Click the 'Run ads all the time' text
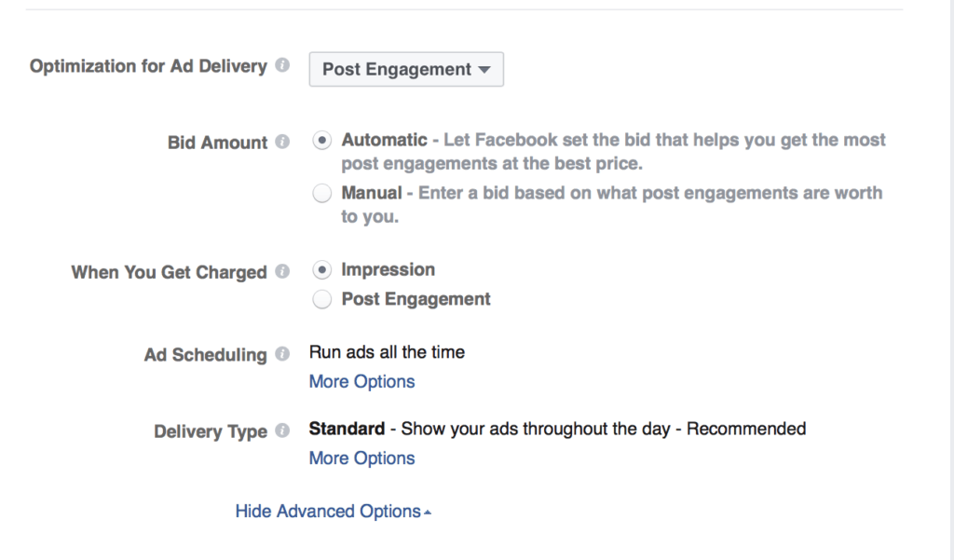Screen dimensions: 954x560 pyautogui.click(x=387, y=352)
